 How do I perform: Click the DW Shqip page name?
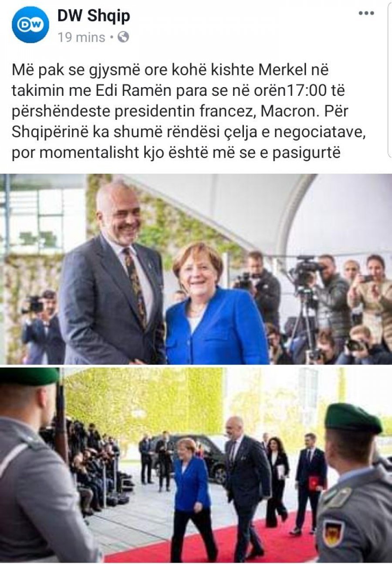coord(94,16)
